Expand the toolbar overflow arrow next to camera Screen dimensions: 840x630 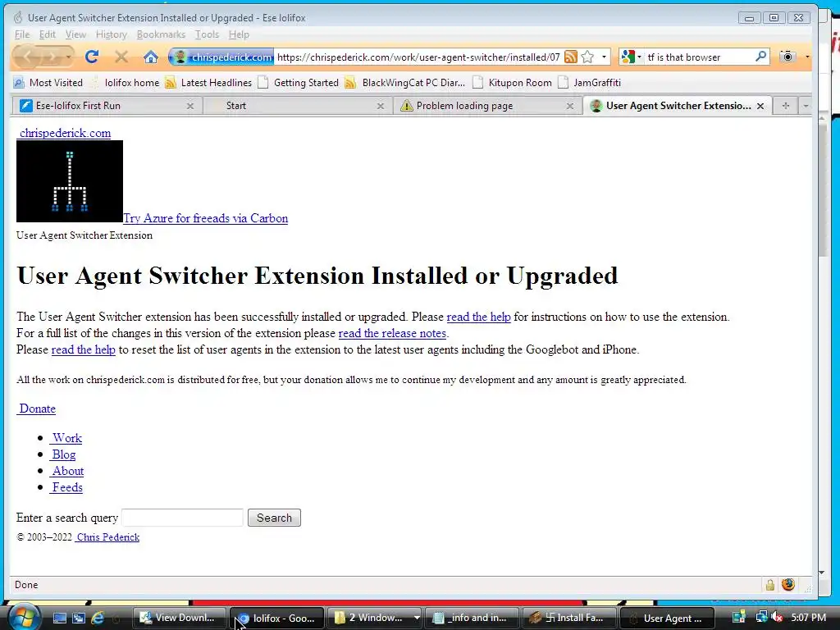pos(807,57)
